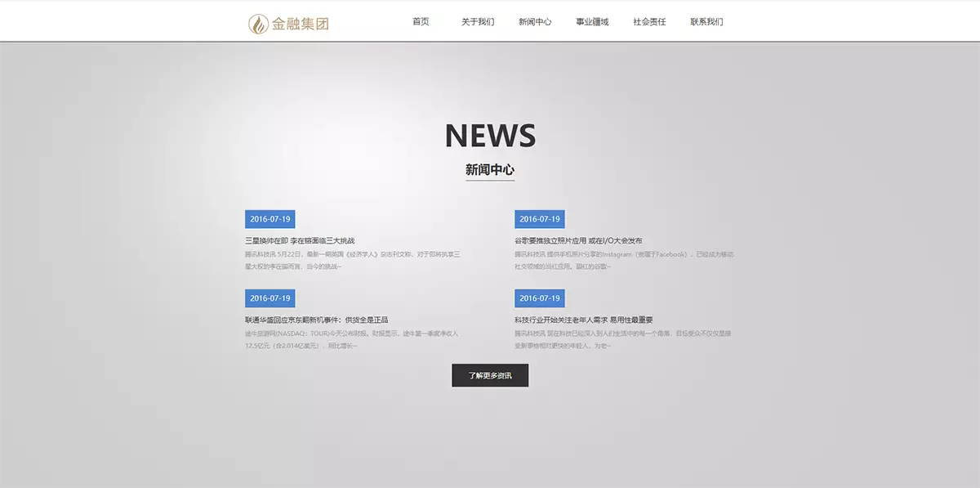This screenshot has height=488, width=980.
Task: Click the summary text mentioning NASDAQ: TOUR
Action: click(x=352, y=339)
